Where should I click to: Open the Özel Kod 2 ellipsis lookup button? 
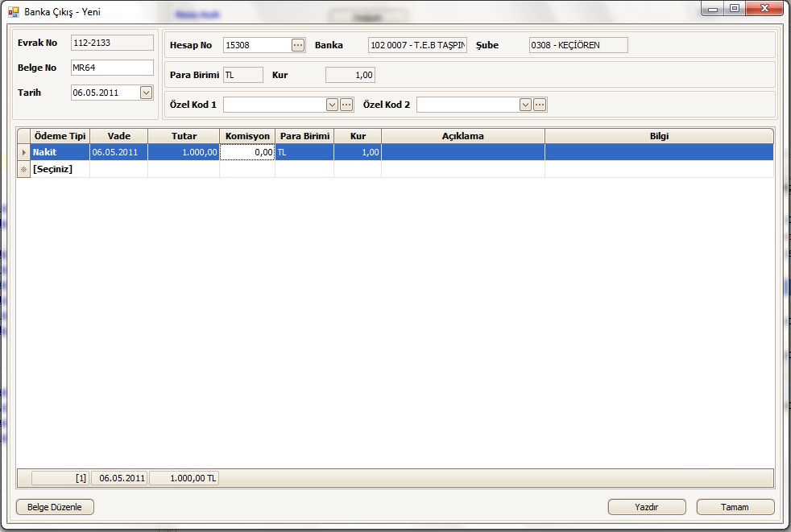point(540,105)
